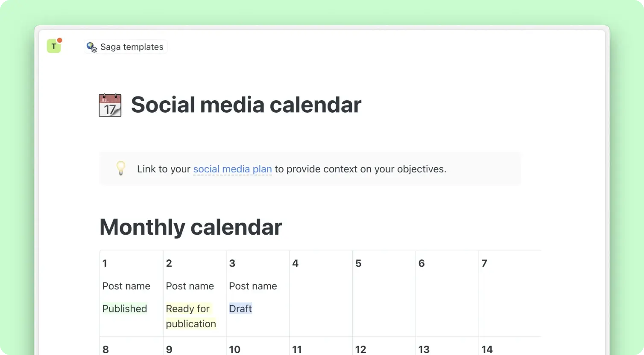Image resolution: width=644 pixels, height=355 pixels.
Task: Open the Saga templates breadcrumb
Action: 132,47
